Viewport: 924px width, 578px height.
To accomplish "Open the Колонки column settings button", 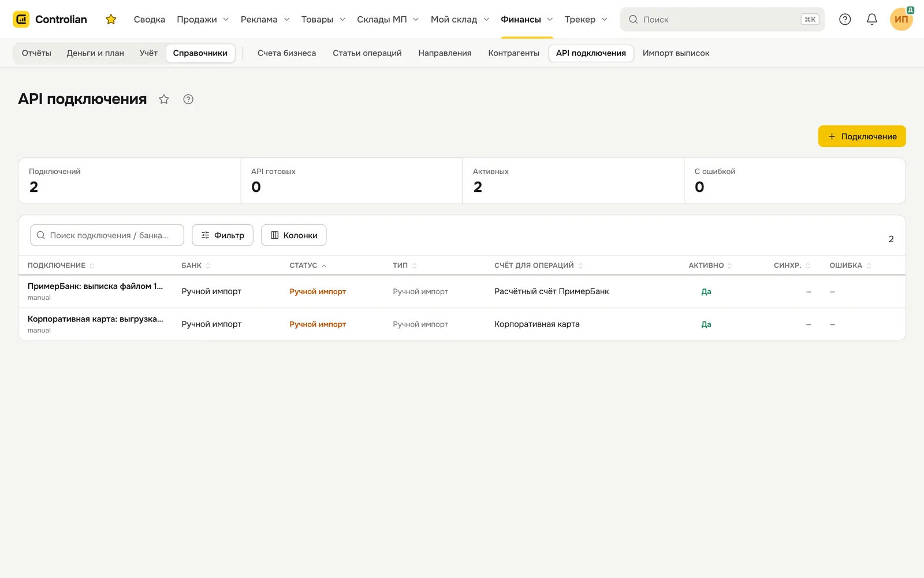I will (293, 235).
